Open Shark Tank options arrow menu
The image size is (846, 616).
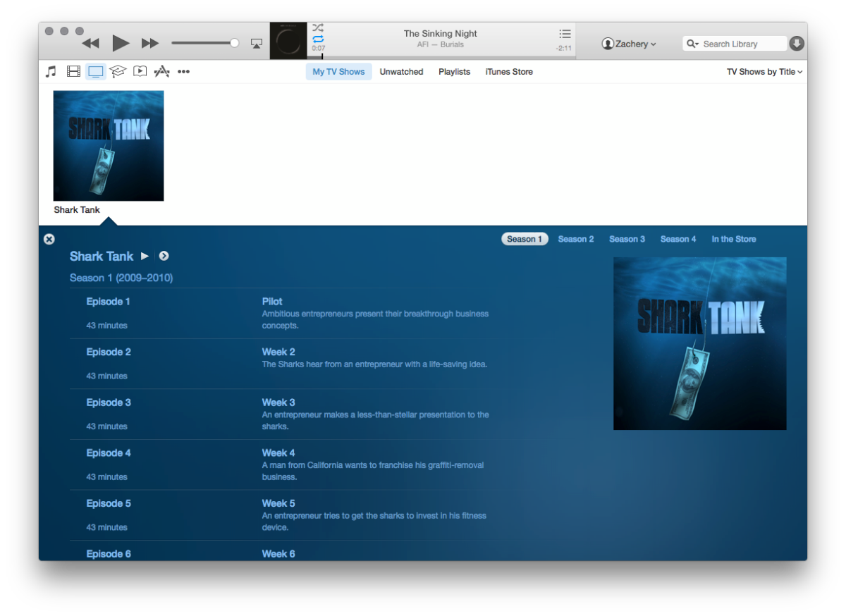(164, 256)
